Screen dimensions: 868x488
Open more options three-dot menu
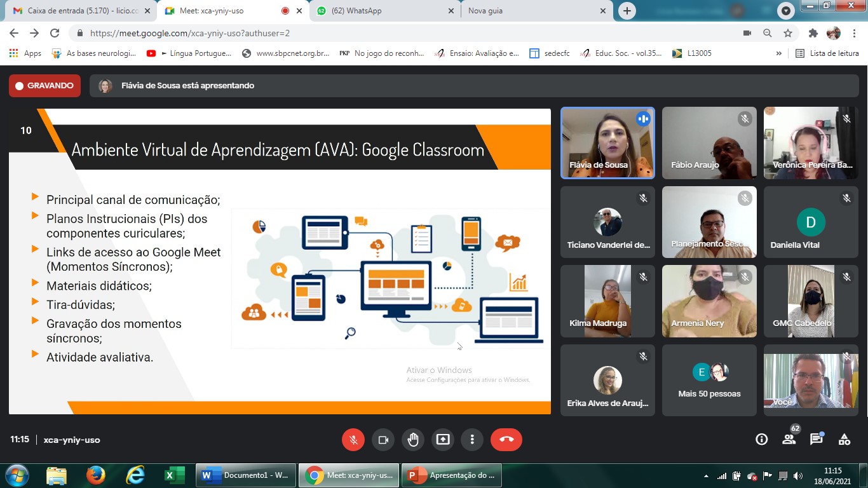click(472, 440)
